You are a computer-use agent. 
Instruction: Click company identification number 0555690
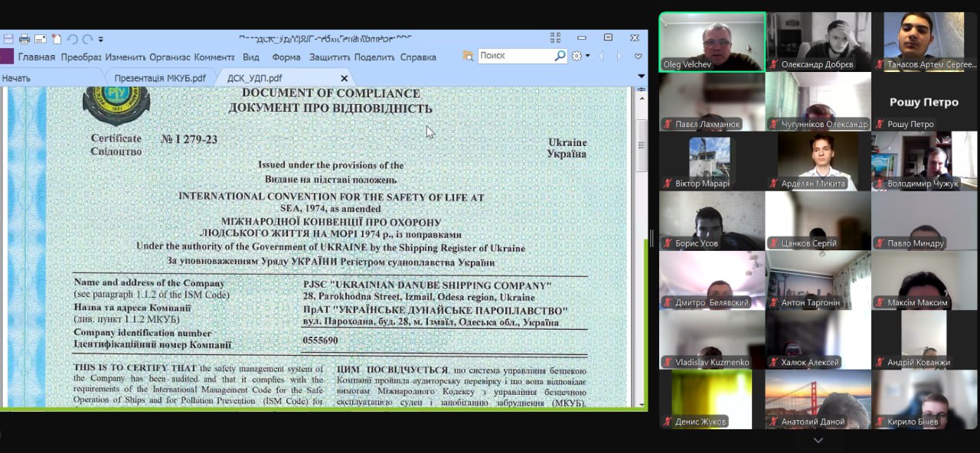(320, 341)
